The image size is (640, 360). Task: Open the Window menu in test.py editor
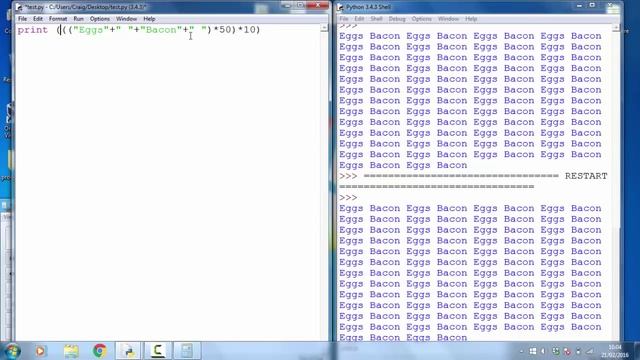(x=126, y=19)
